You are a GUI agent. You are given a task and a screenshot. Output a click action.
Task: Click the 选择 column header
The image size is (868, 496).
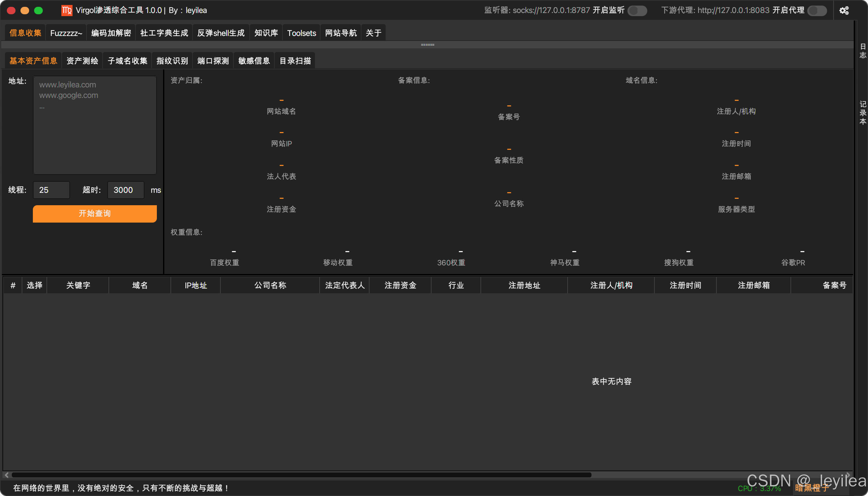(34, 285)
